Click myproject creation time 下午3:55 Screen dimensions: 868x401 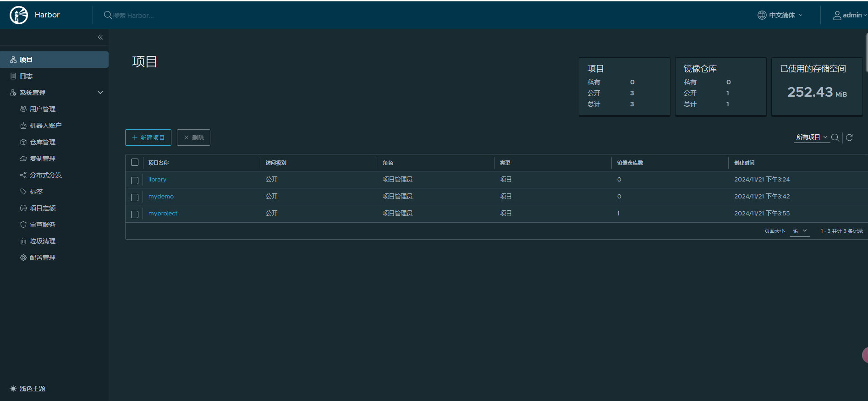click(x=762, y=214)
